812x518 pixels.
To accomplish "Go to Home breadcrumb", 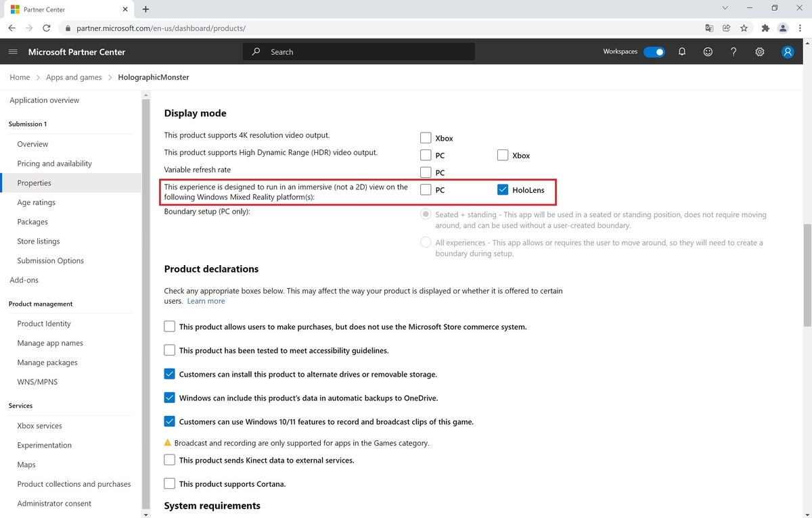I will (x=20, y=77).
